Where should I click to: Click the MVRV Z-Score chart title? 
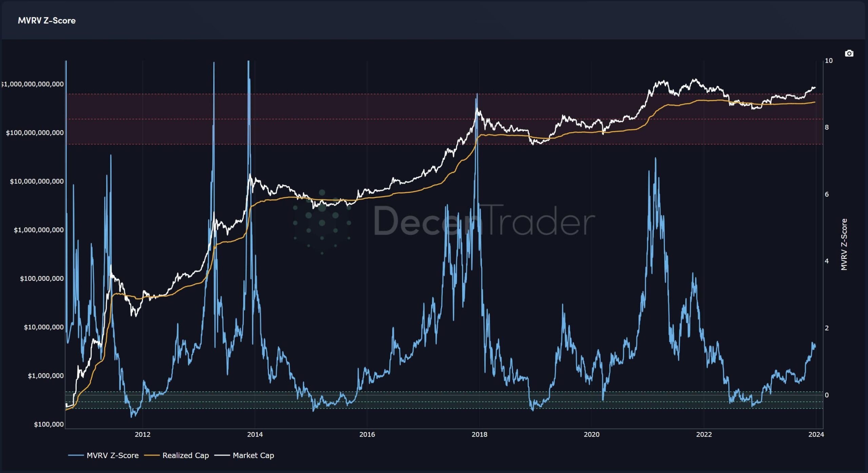coord(46,21)
